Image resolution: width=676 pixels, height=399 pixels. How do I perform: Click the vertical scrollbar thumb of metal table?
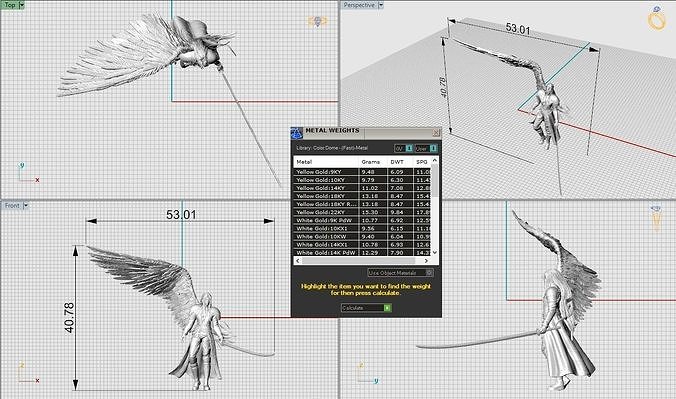(x=435, y=181)
